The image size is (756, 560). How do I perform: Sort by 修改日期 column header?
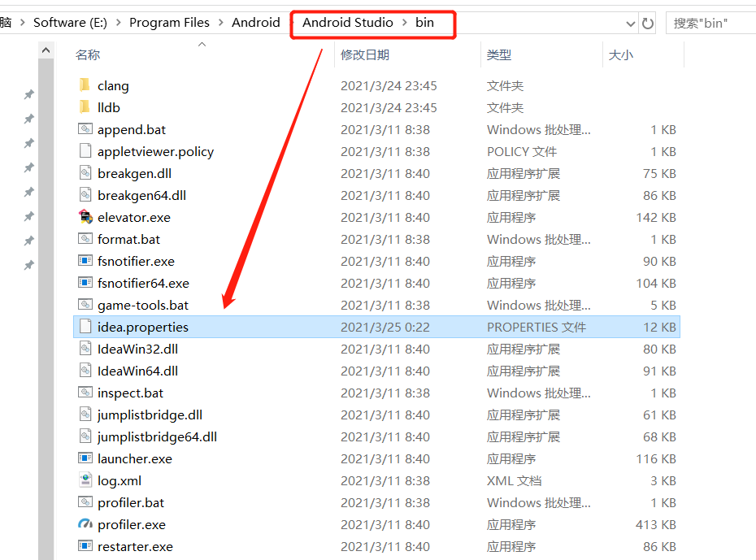tap(364, 55)
